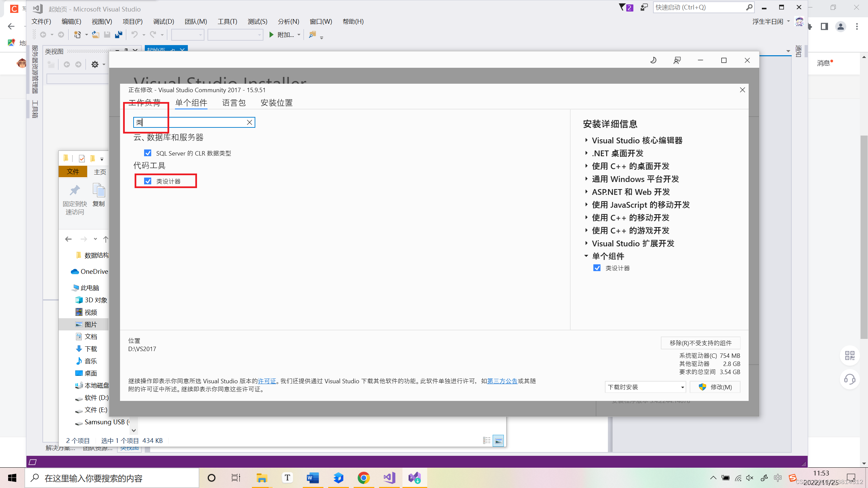This screenshot has height=488, width=868.
Task: Click the 修改(M) button
Action: pos(715,387)
